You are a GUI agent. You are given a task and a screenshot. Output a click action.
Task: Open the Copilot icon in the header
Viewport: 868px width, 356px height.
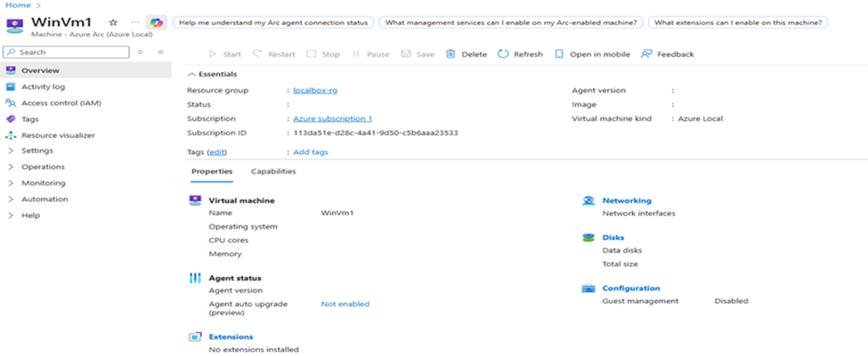point(157,22)
